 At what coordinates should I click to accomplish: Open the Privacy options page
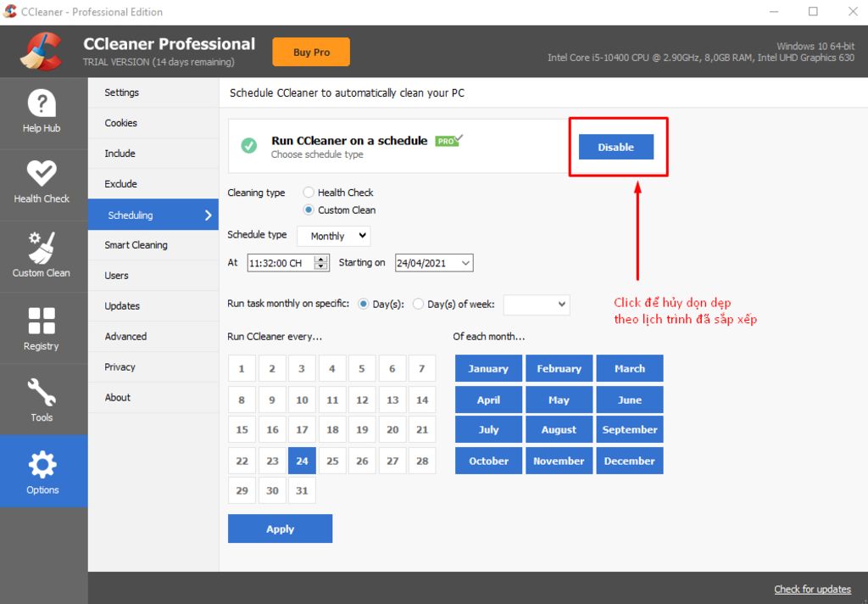153,366
